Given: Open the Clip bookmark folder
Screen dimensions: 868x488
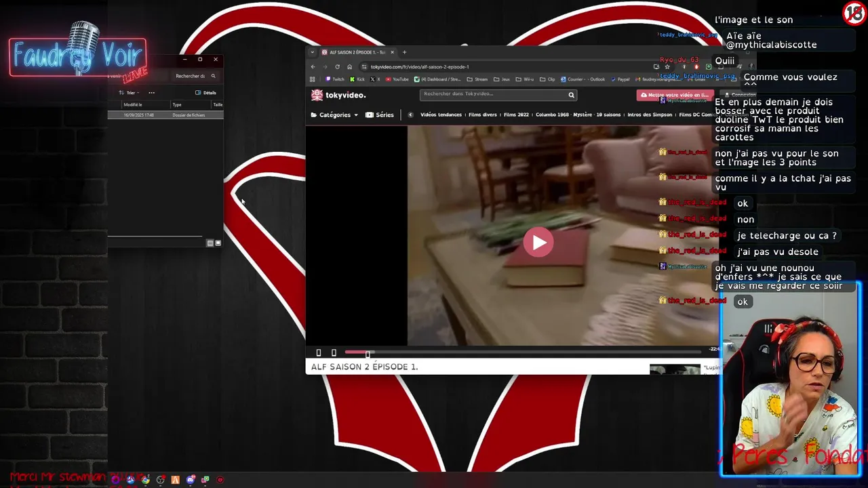Looking at the screenshot, I should click(547, 79).
